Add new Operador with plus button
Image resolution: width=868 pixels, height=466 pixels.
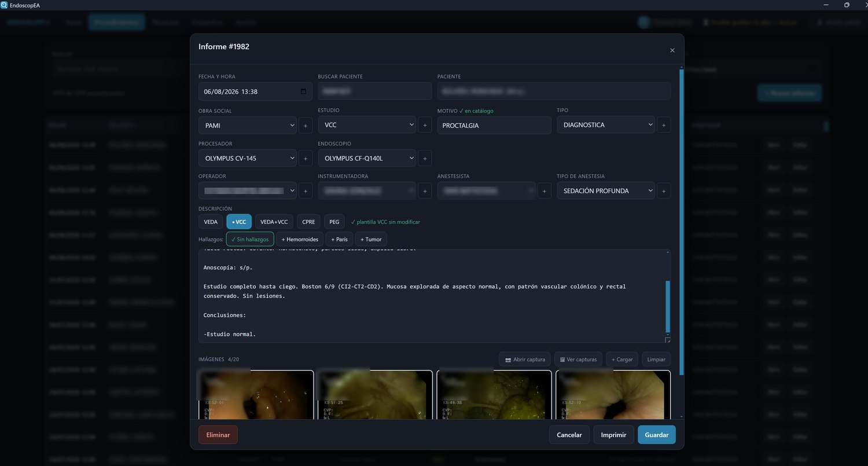click(306, 190)
